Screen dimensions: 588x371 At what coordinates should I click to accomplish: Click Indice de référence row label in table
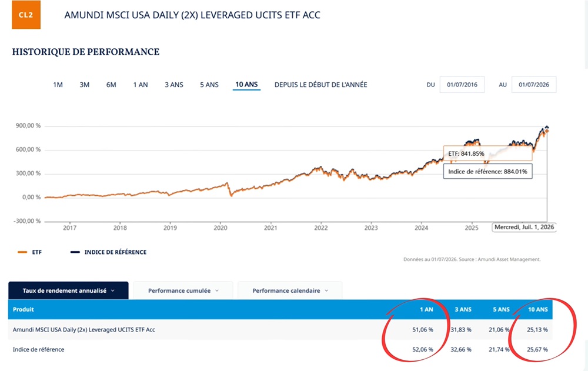pos(38,350)
